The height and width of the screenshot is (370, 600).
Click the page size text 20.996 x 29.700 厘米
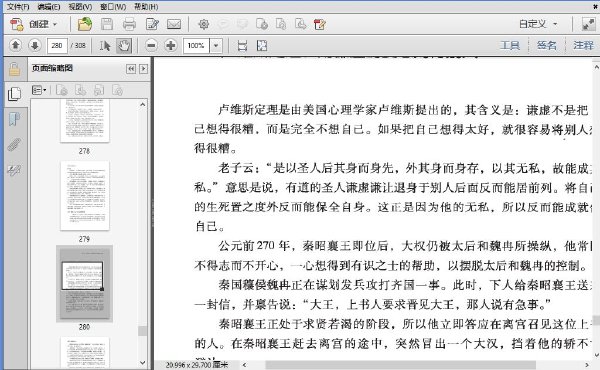(197, 365)
